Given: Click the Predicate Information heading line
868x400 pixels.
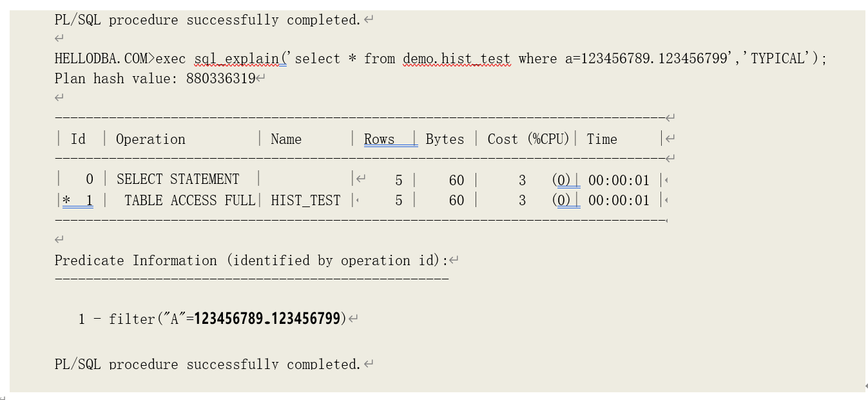Looking at the screenshot, I should point(251,261).
